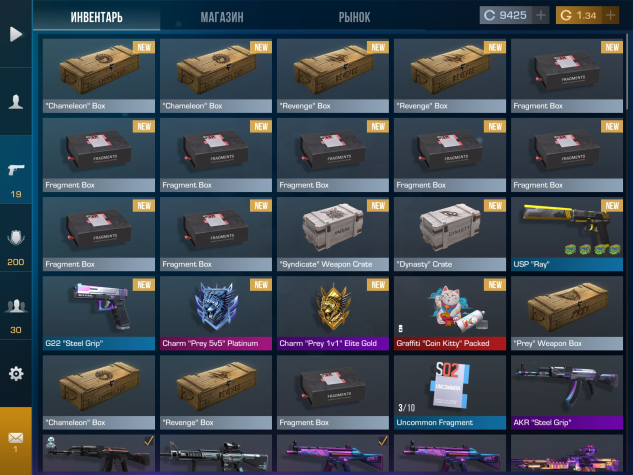Select the AKR "Steel Grip" rifle

click(x=567, y=392)
